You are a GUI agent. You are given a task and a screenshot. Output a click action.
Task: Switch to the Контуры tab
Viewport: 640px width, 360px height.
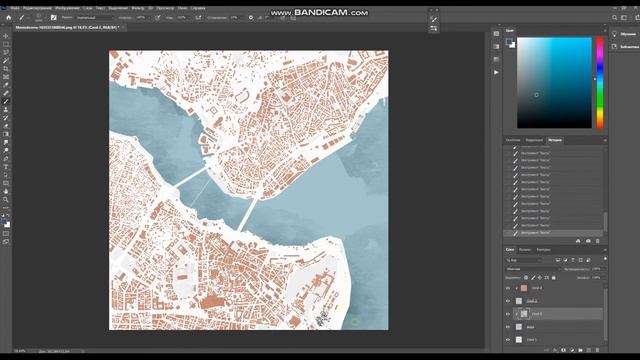click(x=543, y=250)
